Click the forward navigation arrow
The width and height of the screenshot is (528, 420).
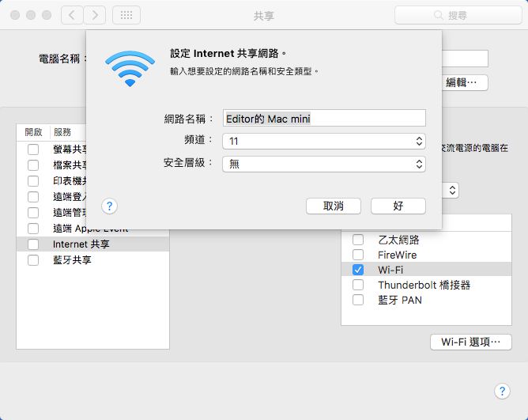(x=95, y=15)
